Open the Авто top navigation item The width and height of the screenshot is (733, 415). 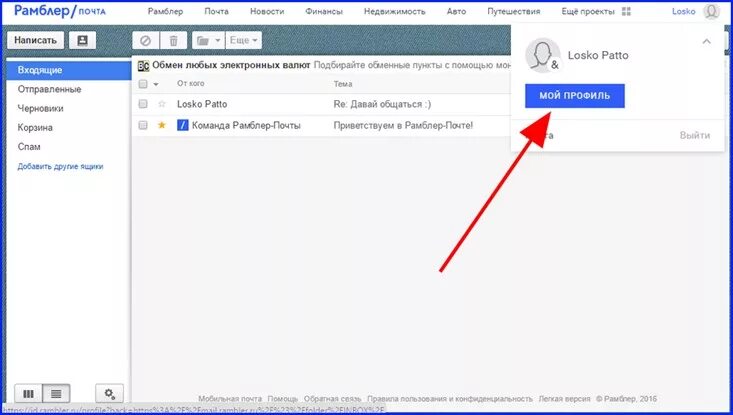456,11
